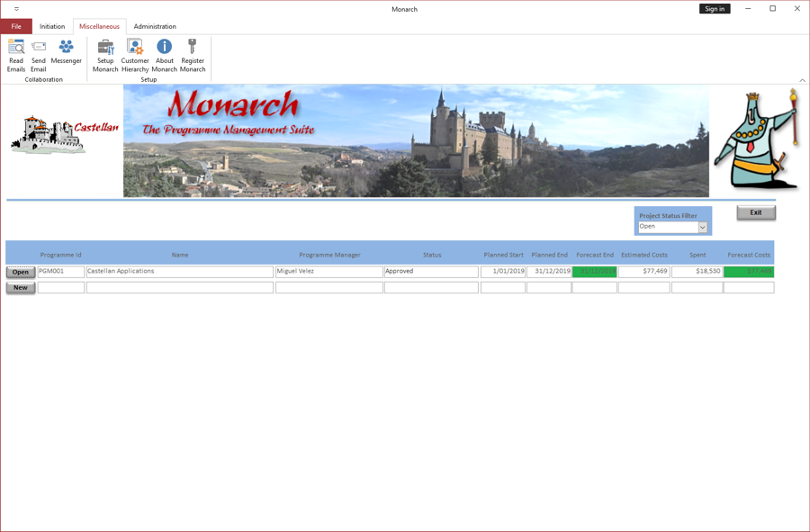Click the Planned End date 31/12/2019
Viewport: 810px width, 532px height.
point(549,272)
